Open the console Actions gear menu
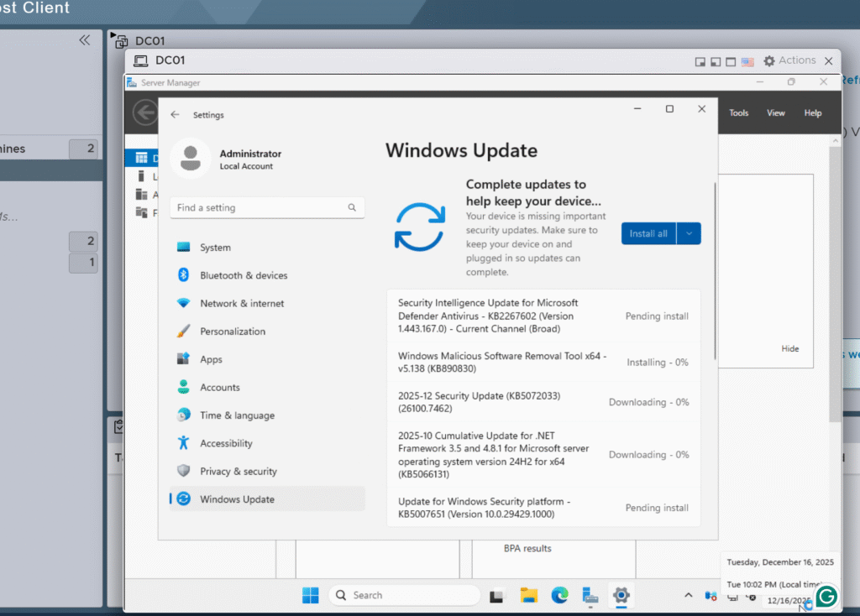 coord(789,60)
